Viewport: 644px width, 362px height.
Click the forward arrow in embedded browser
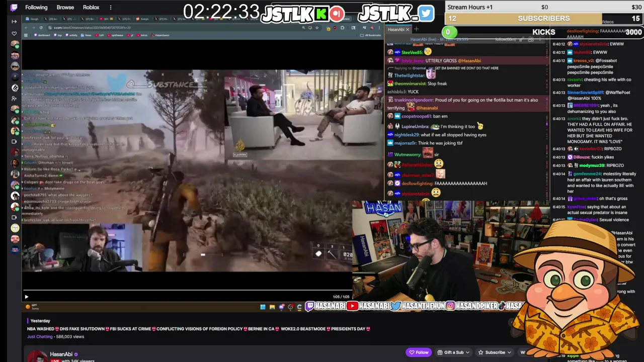[x=33, y=28]
